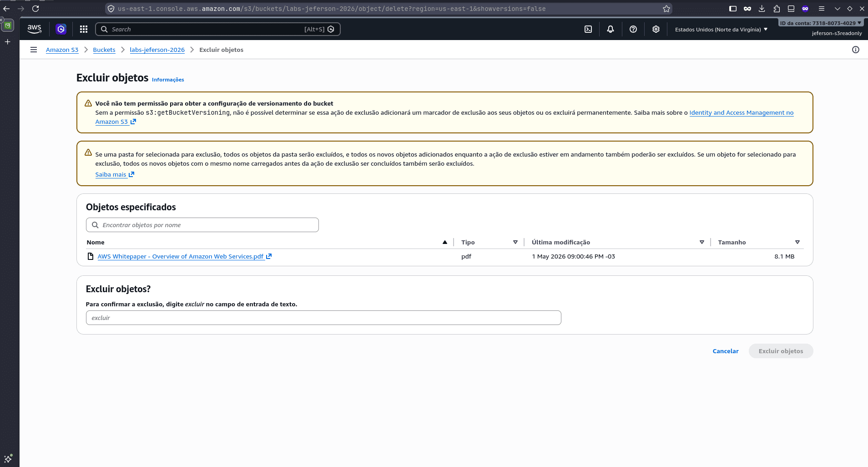Reload the current page
The image size is (868, 467).
pos(35,9)
